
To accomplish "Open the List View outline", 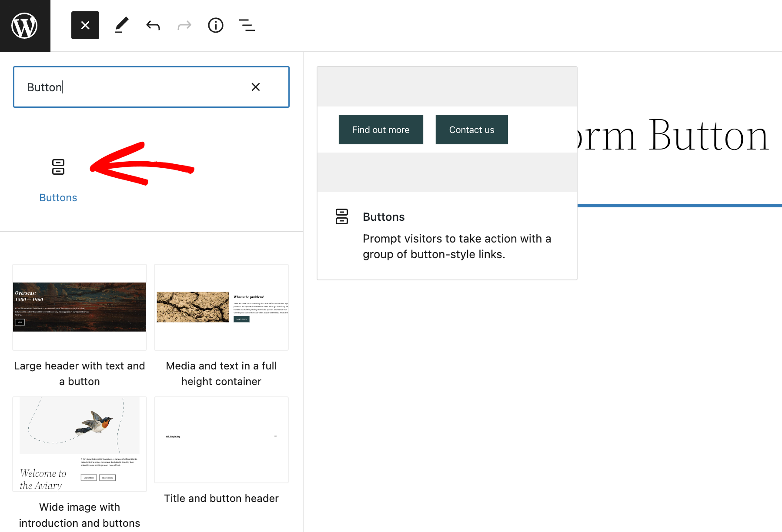I will pyautogui.click(x=247, y=26).
